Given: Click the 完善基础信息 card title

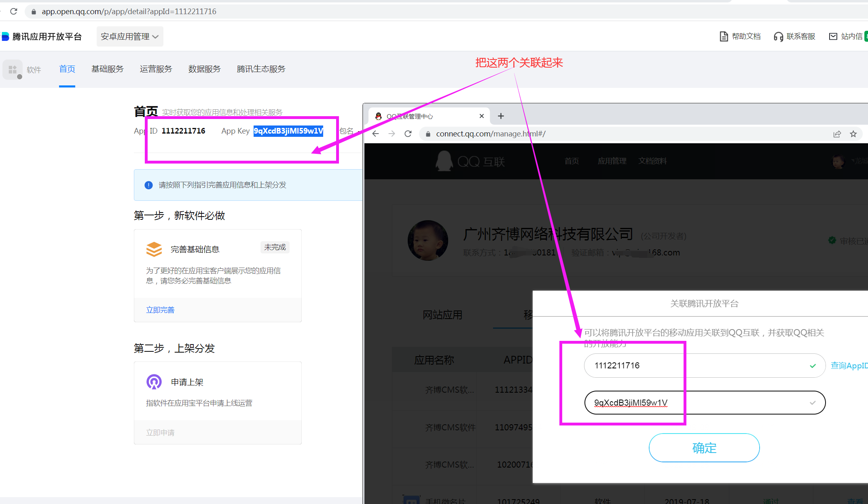Looking at the screenshot, I should tap(195, 249).
